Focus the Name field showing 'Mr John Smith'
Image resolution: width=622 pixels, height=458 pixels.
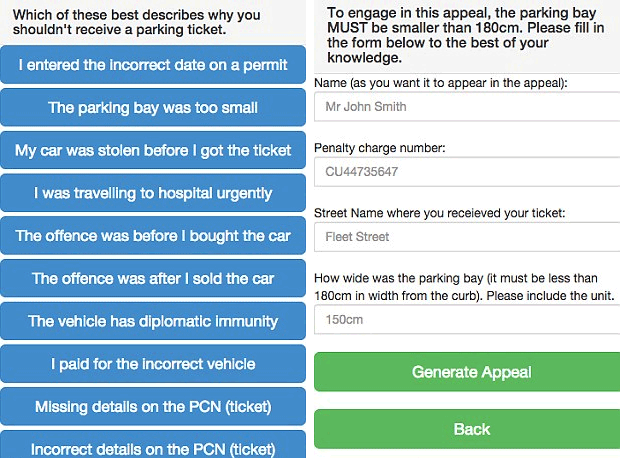pyautogui.click(x=468, y=106)
